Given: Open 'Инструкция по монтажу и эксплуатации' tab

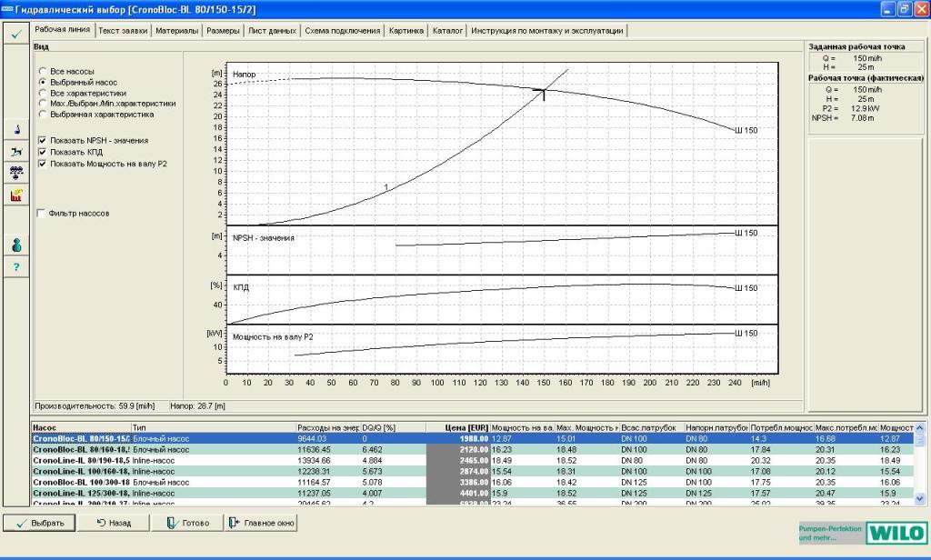Looking at the screenshot, I should point(546,31).
